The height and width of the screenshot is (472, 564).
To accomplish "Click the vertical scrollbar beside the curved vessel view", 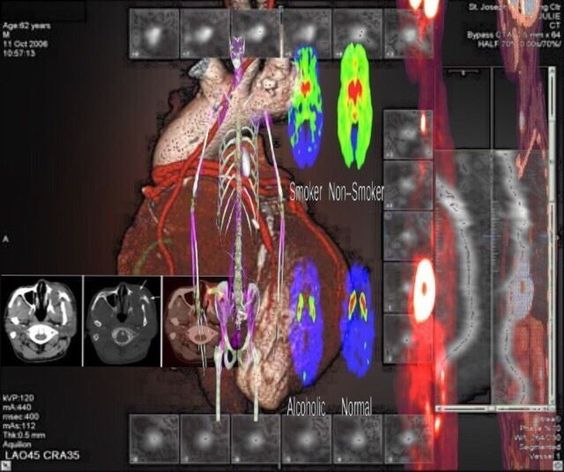I will pyautogui.click(x=552, y=236).
